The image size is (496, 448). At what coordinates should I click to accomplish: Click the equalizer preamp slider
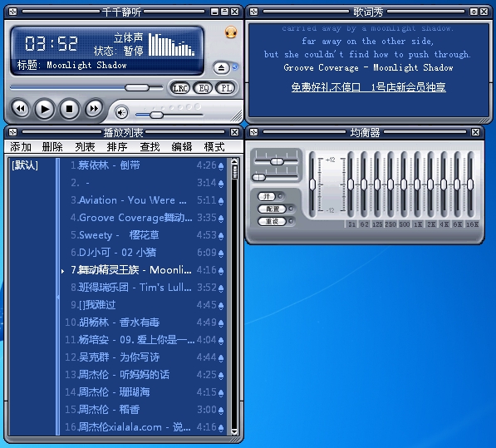coord(312,185)
